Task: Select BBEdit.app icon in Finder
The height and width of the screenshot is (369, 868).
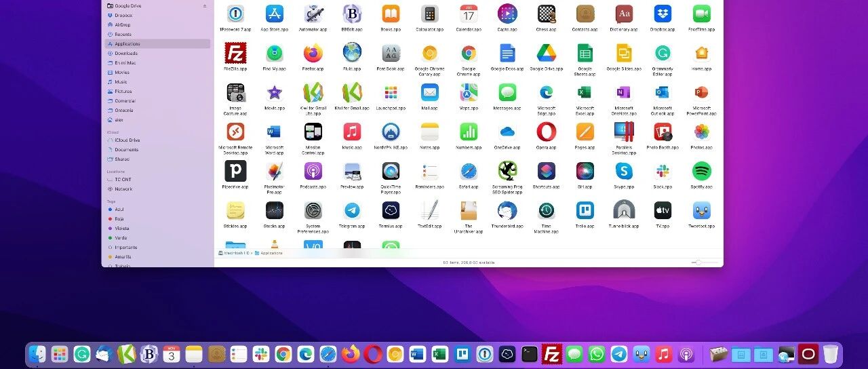Action: [352, 14]
